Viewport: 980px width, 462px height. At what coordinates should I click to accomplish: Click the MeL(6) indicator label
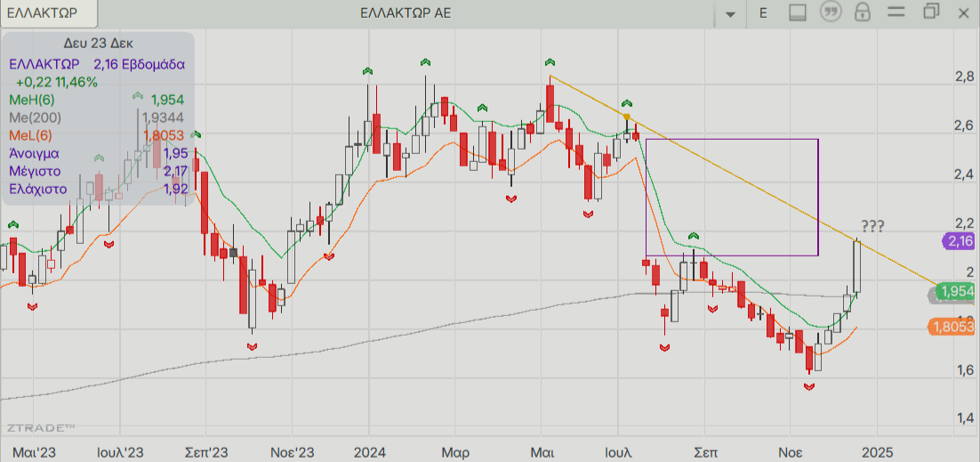(31, 135)
